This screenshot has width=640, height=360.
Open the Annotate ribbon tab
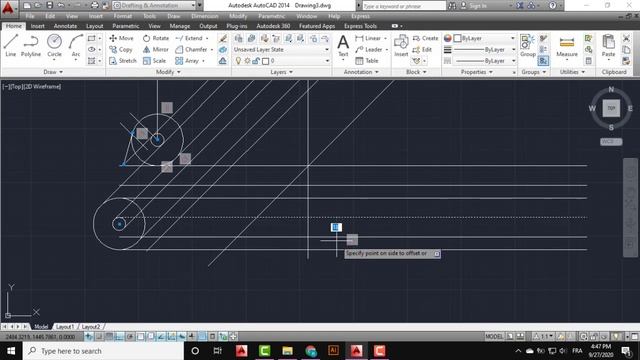65,26
